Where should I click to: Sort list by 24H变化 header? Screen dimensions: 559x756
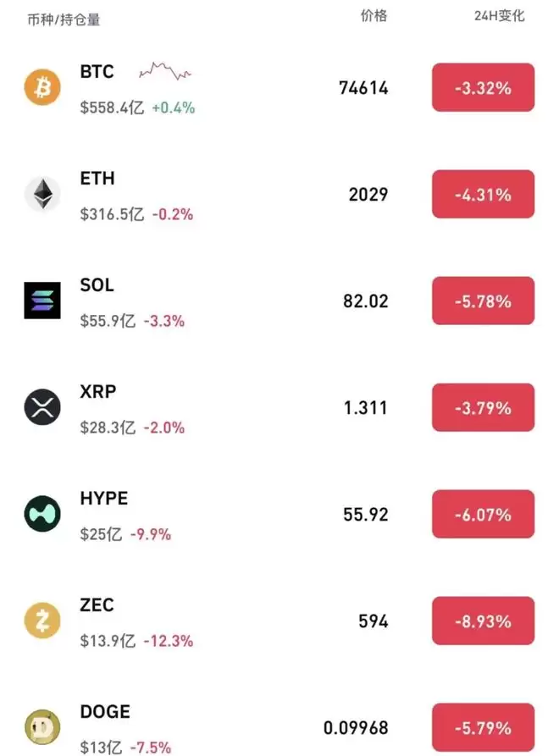[x=499, y=16]
